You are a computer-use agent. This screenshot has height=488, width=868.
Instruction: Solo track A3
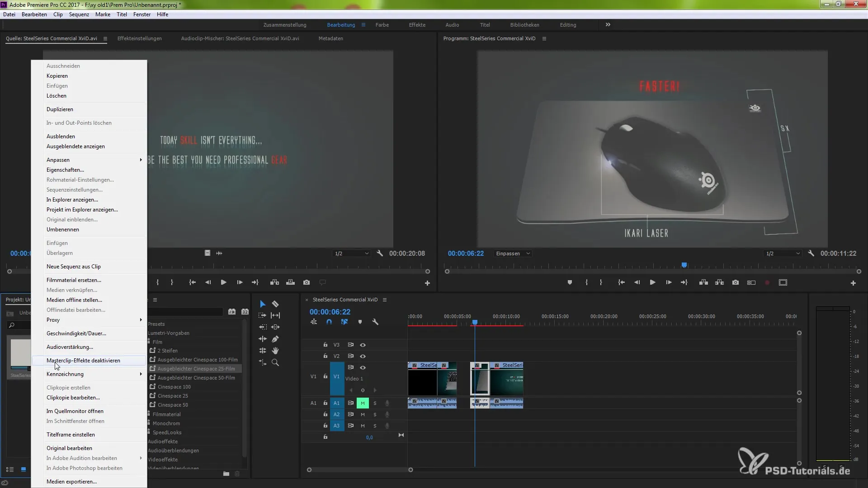[375, 426]
